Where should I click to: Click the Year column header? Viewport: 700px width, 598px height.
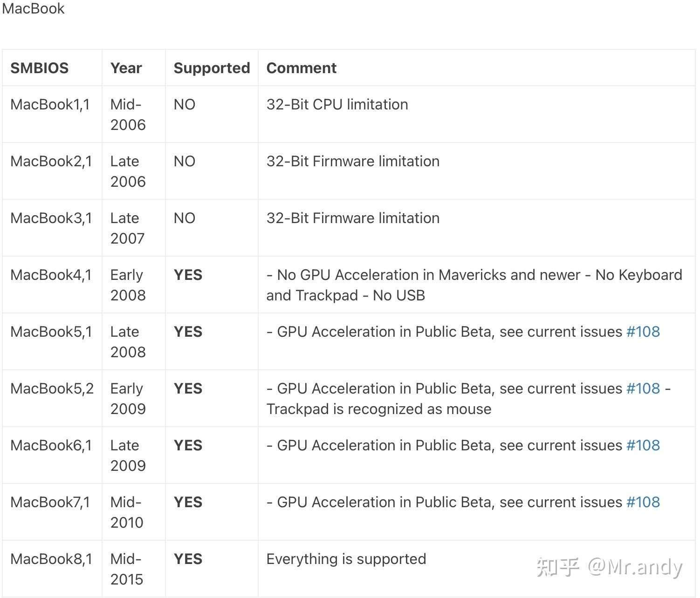[x=126, y=68]
